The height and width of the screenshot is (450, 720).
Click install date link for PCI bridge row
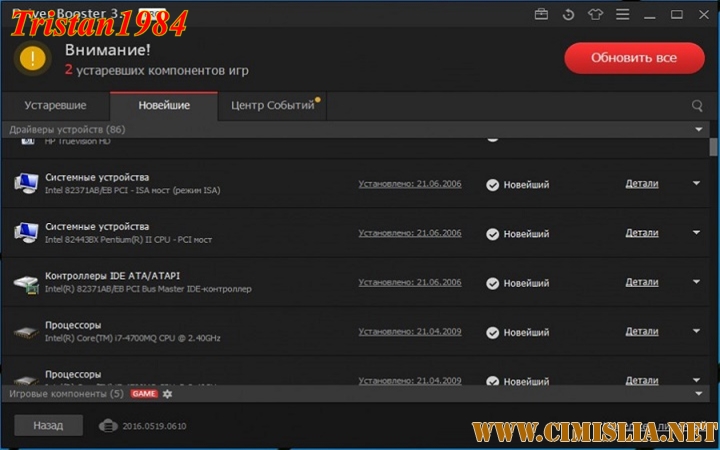coord(410,233)
